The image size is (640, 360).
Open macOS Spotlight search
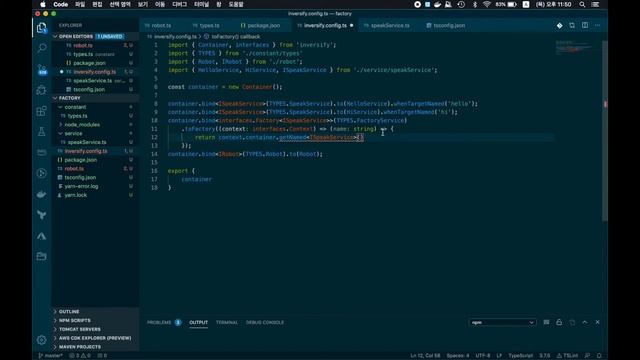582,4
